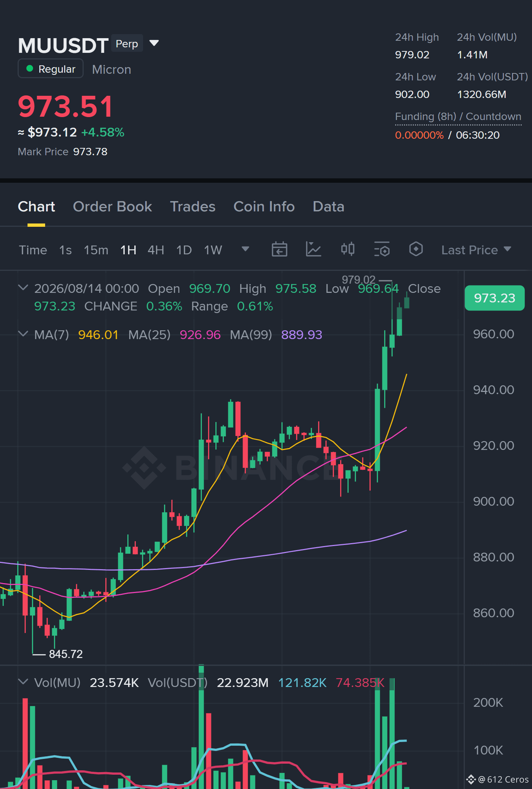532x789 pixels.
Task: Select the Time line chart interval
Action: coord(33,250)
